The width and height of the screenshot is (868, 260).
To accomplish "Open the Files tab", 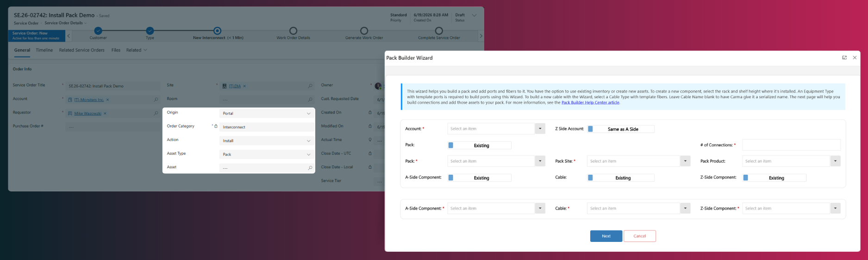I will pyautogui.click(x=116, y=50).
